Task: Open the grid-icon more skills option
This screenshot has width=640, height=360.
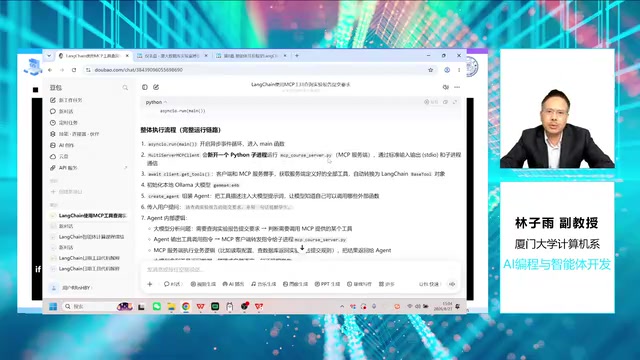Action: tap(387, 284)
